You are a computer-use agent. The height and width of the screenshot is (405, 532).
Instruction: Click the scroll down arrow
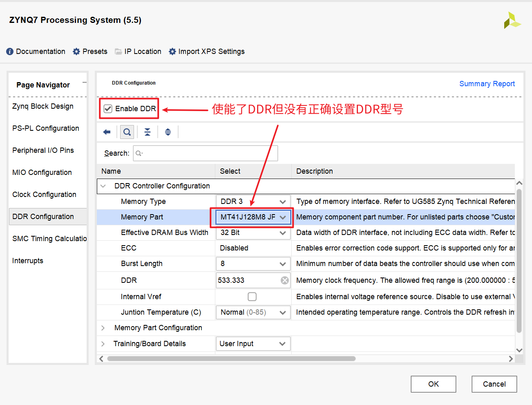[x=519, y=350]
